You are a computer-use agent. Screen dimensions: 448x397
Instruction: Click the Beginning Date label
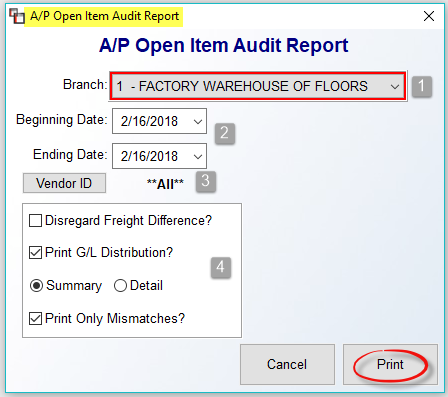click(x=62, y=120)
